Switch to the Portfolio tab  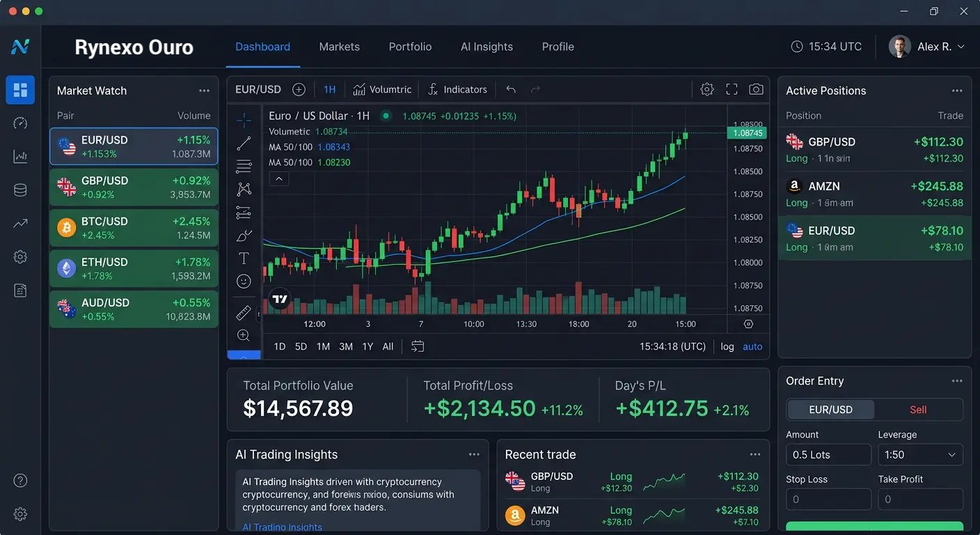point(410,47)
